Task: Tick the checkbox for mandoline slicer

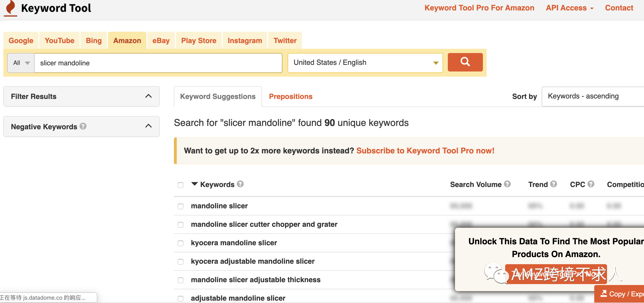Action: coord(181,206)
